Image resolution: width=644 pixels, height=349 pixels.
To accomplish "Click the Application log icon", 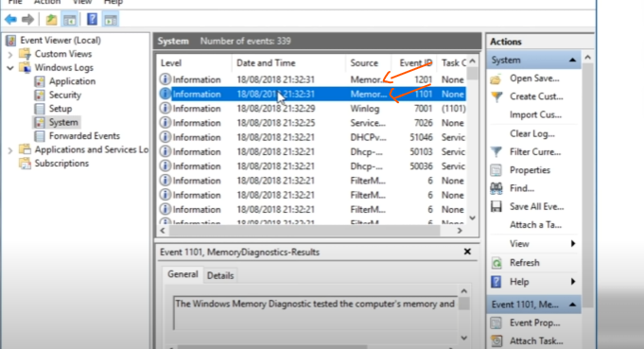I will [40, 81].
